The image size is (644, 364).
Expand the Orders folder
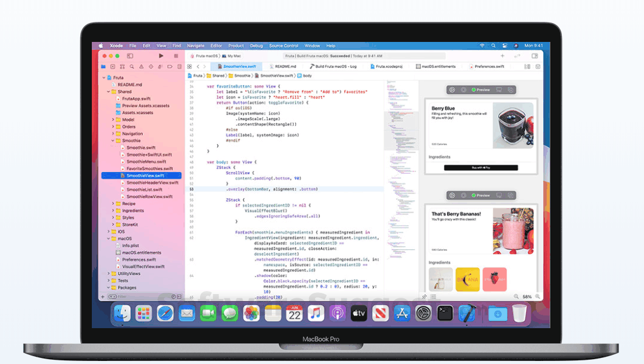(113, 126)
